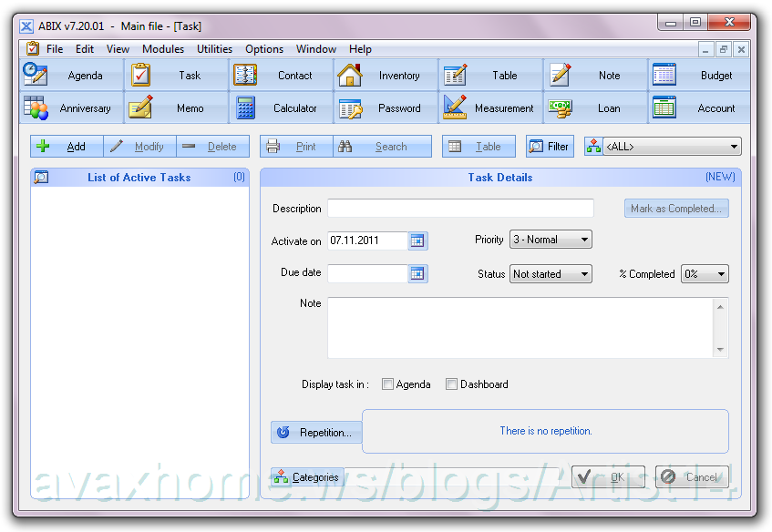Enable Display task in Agenda checkbox
The image size is (772, 532).
coord(387,384)
